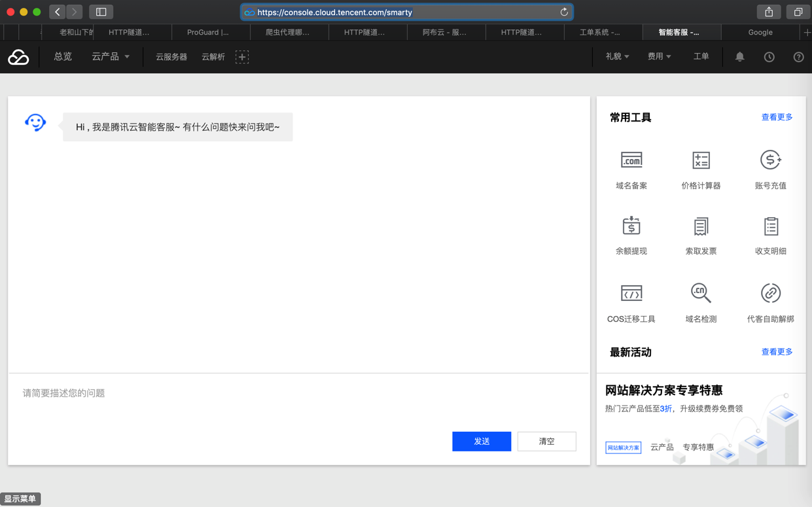Image resolution: width=812 pixels, height=507 pixels.
Task: Switch to the 工单系统 tab
Action: click(x=603, y=32)
